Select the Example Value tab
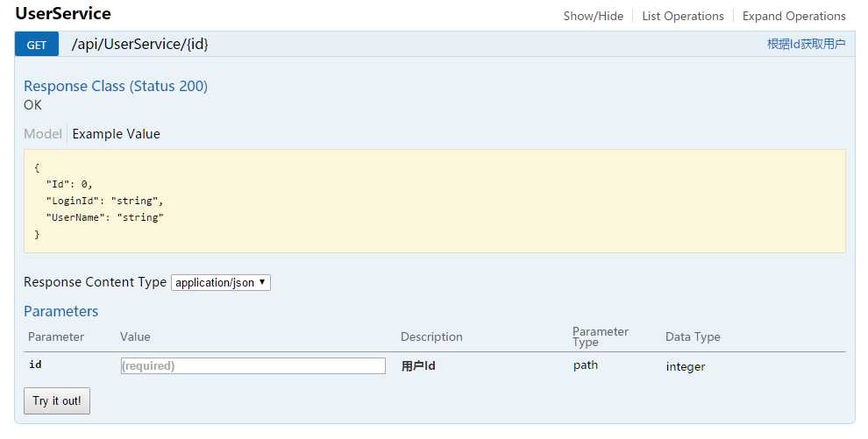This screenshot has height=439, width=868. 117,134
